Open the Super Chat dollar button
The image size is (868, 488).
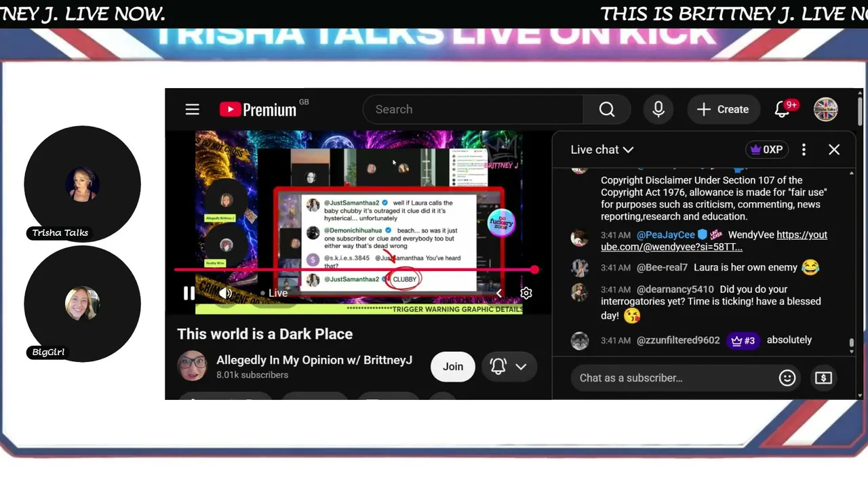click(823, 378)
